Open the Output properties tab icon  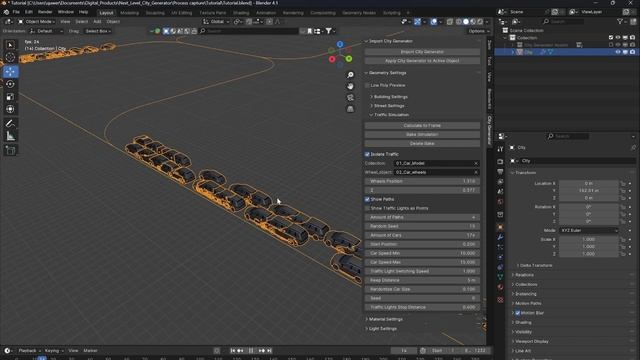click(x=500, y=171)
